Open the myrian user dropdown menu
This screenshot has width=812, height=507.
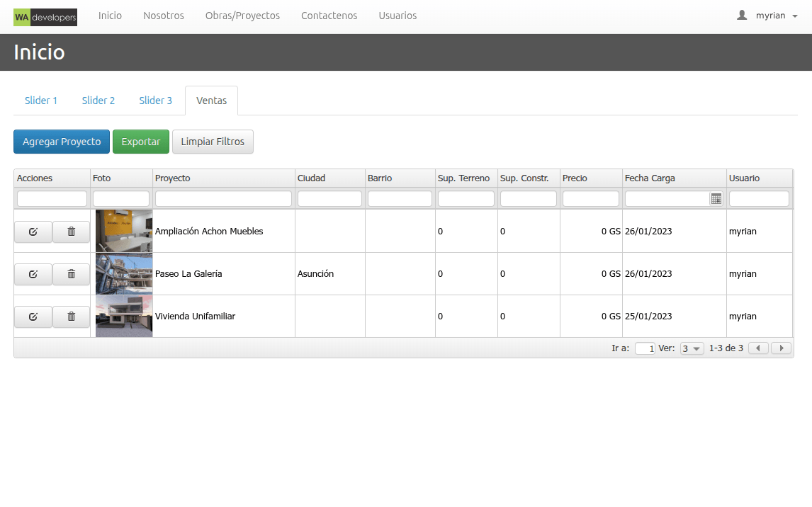click(x=767, y=16)
